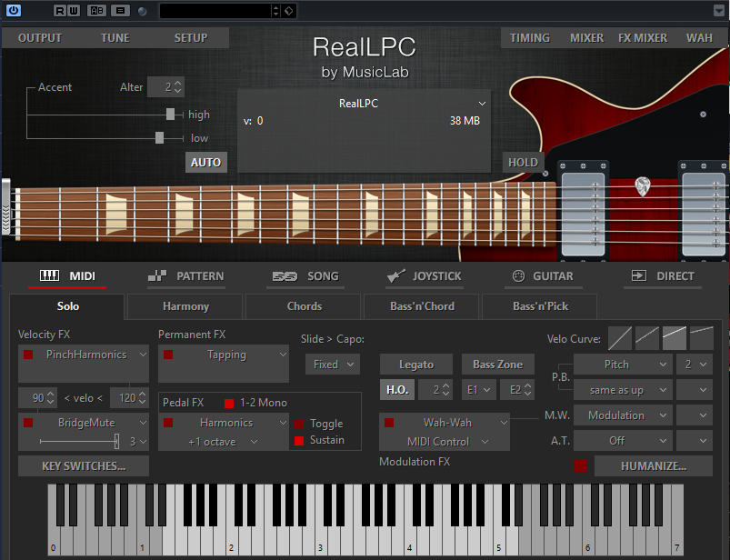This screenshot has width=730, height=560.
Task: Adjust the BridgeMute slider handle
Action: click(117, 441)
